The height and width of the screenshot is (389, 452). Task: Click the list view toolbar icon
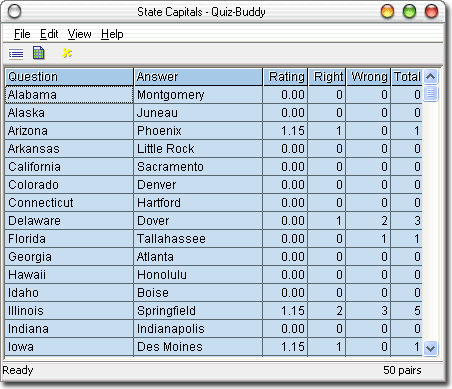click(16, 53)
